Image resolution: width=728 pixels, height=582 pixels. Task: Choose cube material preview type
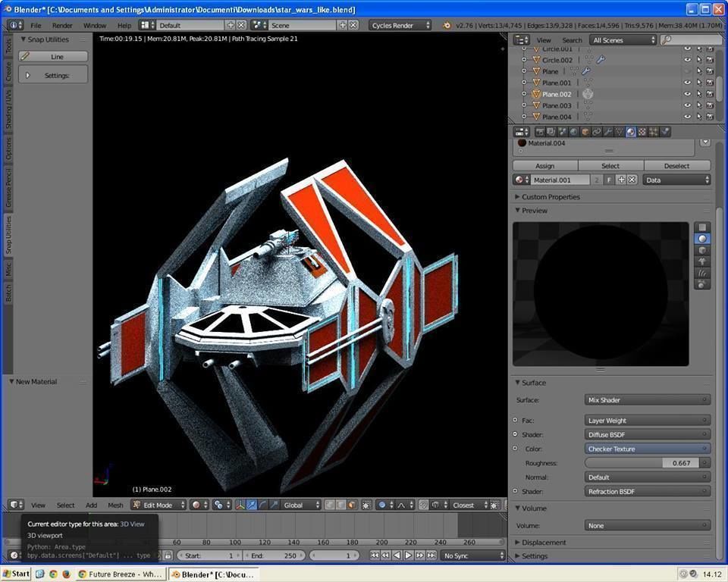click(x=702, y=250)
